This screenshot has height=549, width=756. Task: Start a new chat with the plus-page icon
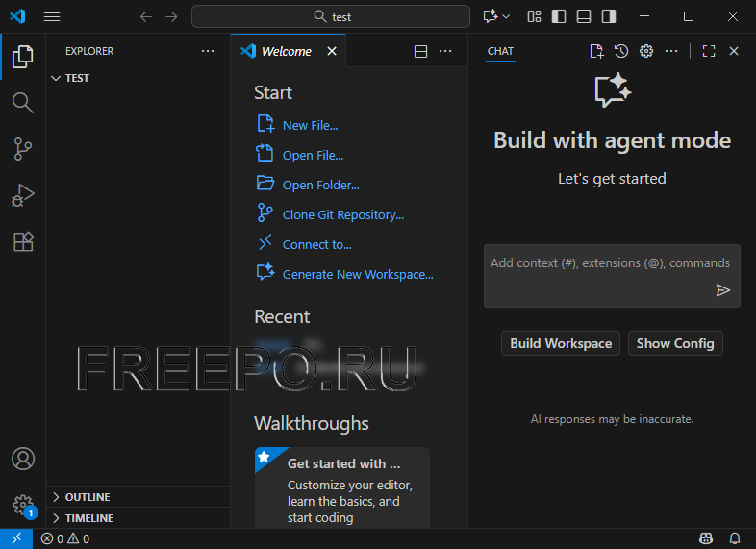pos(596,51)
